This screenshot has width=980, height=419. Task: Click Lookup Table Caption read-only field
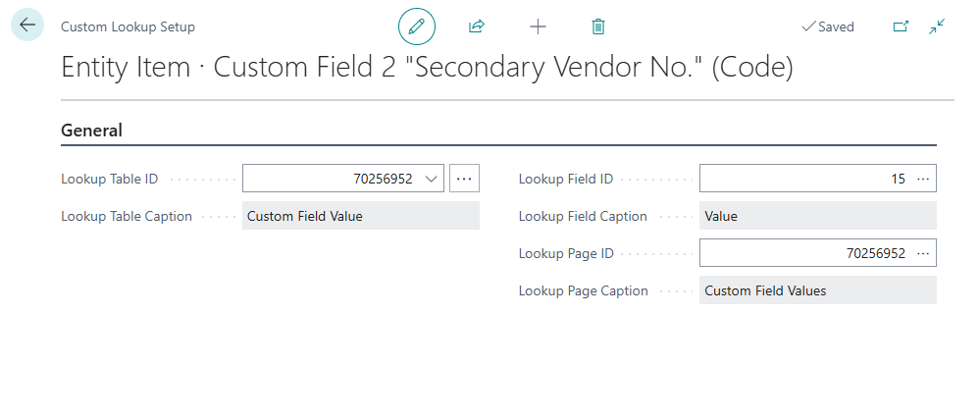point(360,216)
